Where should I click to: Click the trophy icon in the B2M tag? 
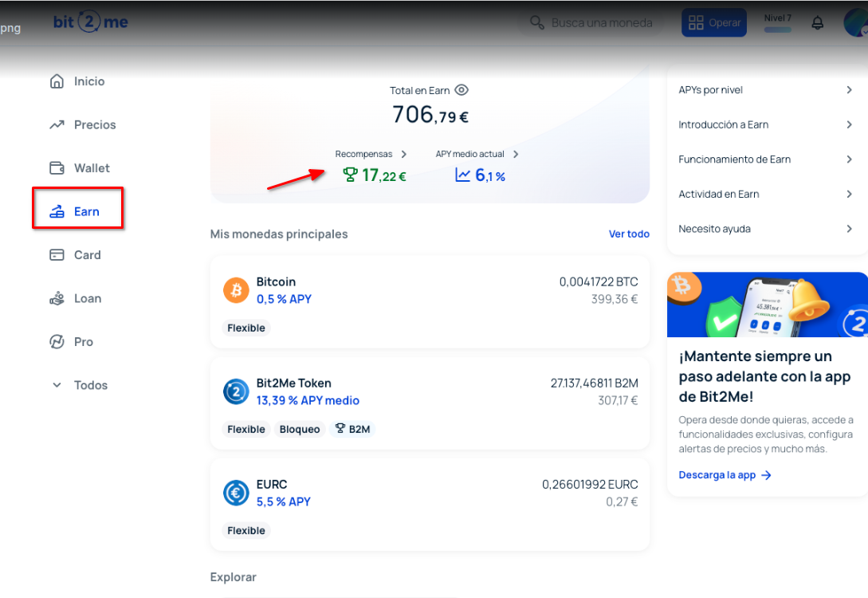(340, 429)
